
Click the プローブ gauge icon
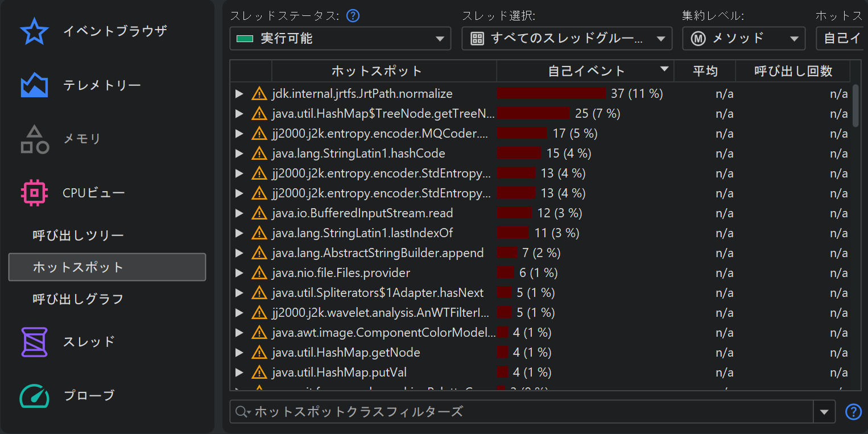point(34,396)
